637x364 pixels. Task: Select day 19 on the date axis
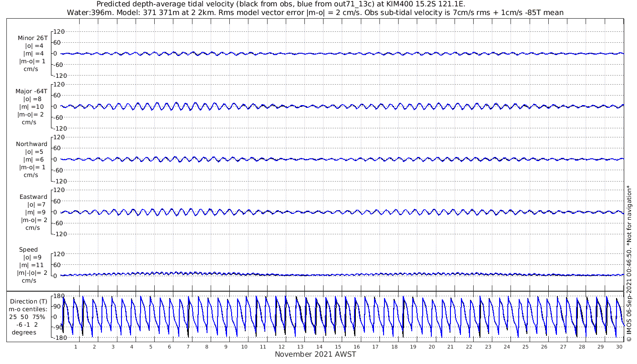click(413, 347)
